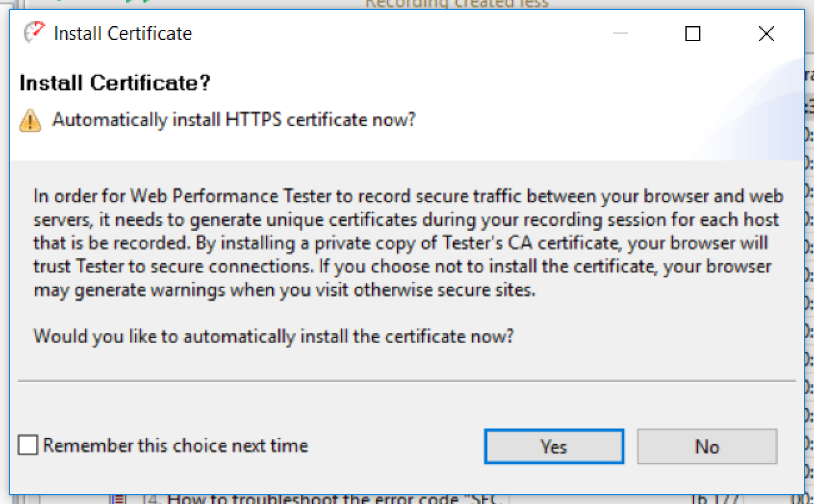The height and width of the screenshot is (504, 814).
Task: Click the 'Remember this choice next time' label
Action: tap(175, 445)
